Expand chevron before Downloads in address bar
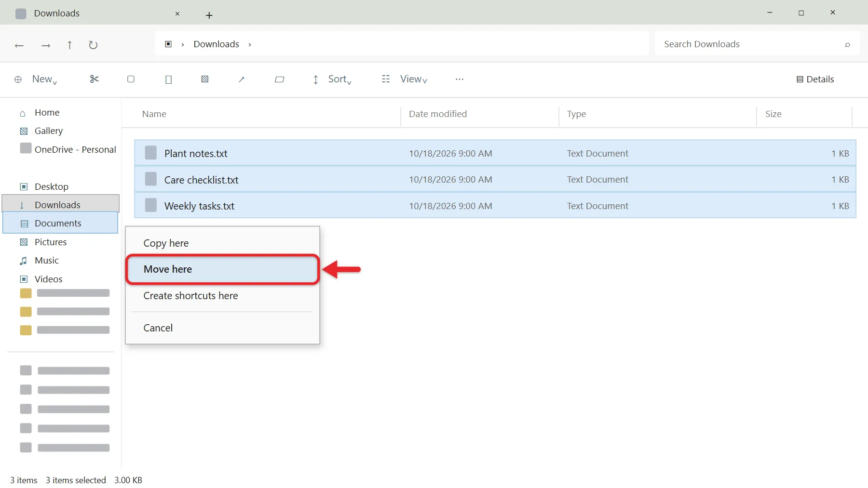Viewport: 868px width, 488px height. coord(183,44)
